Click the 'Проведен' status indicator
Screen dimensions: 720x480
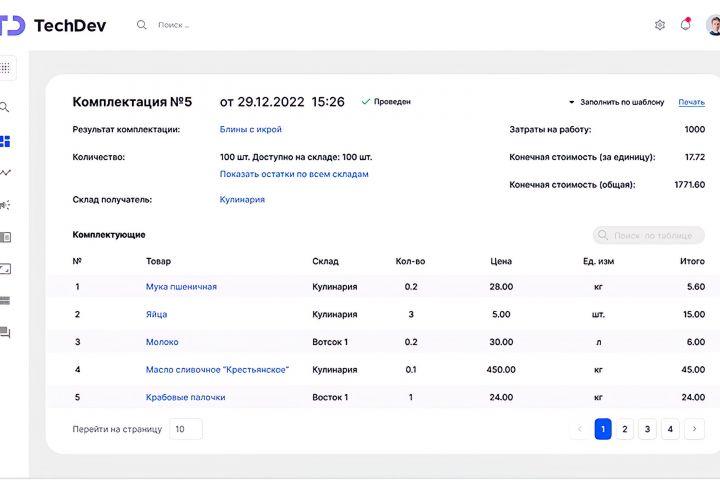tap(386, 102)
